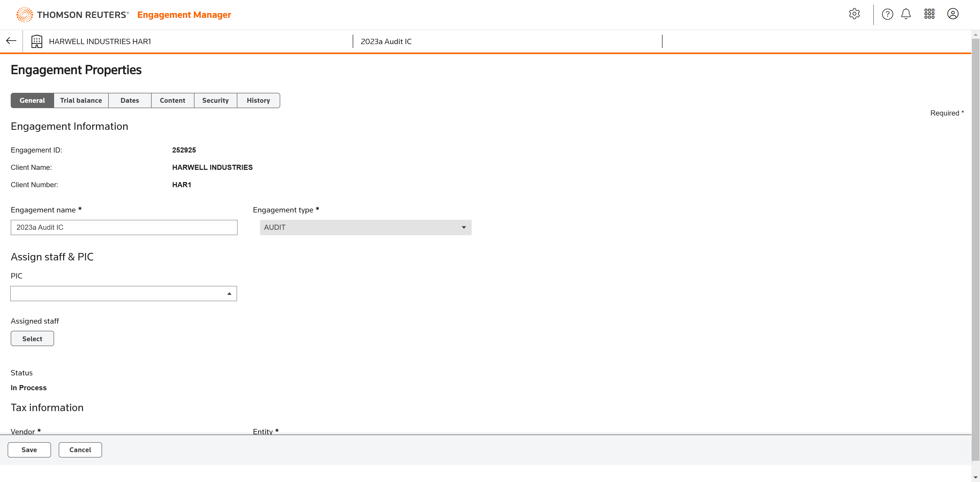Click the scrollbar down arrow
The image size is (980, 482).
(975, 477)
